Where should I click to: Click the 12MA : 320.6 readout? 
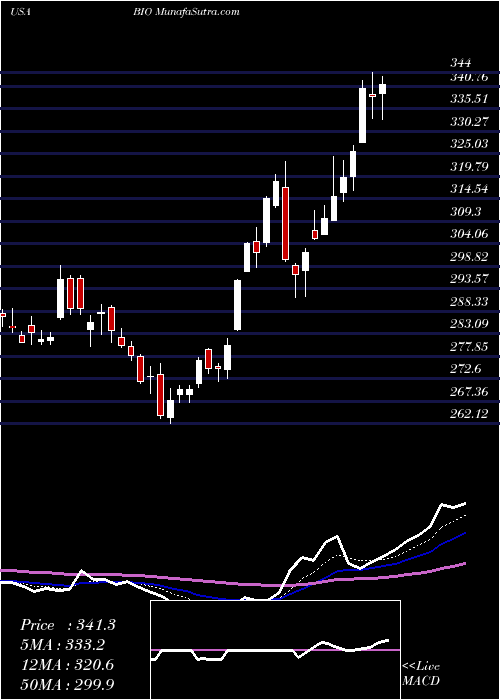[67, 665]
